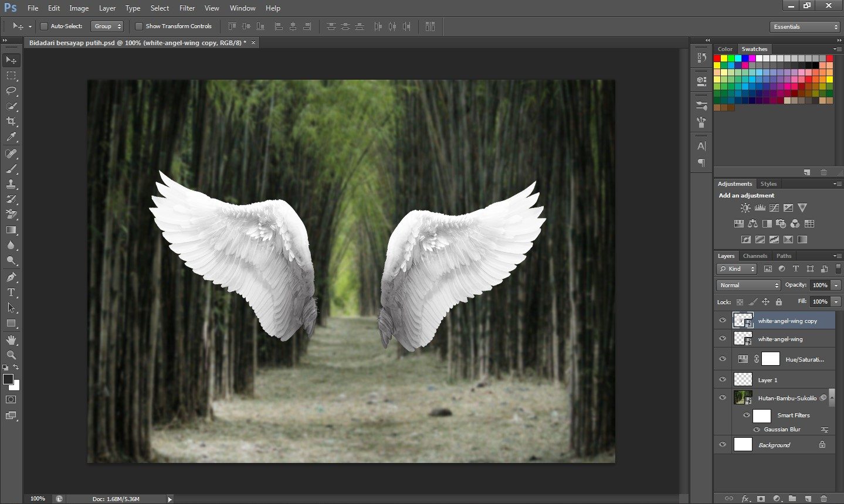The image size is (844, 504).
Task: Select the Crop tool
Action: click(x=11, y=121)
